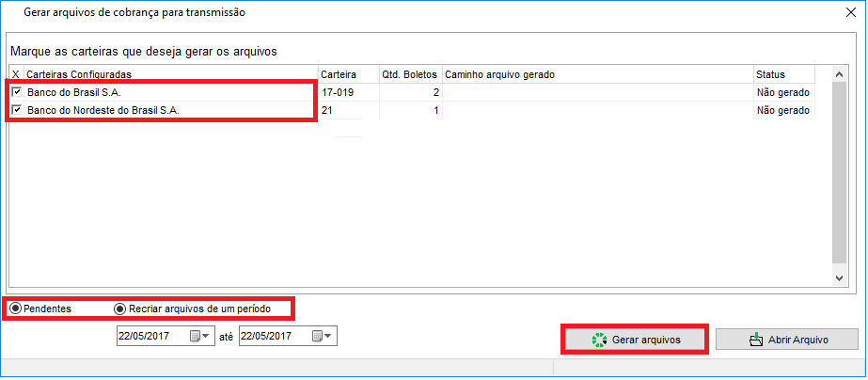This screenshot has height=380, width=868.
Task: Open calendar picker of end date
Action: 318,337
